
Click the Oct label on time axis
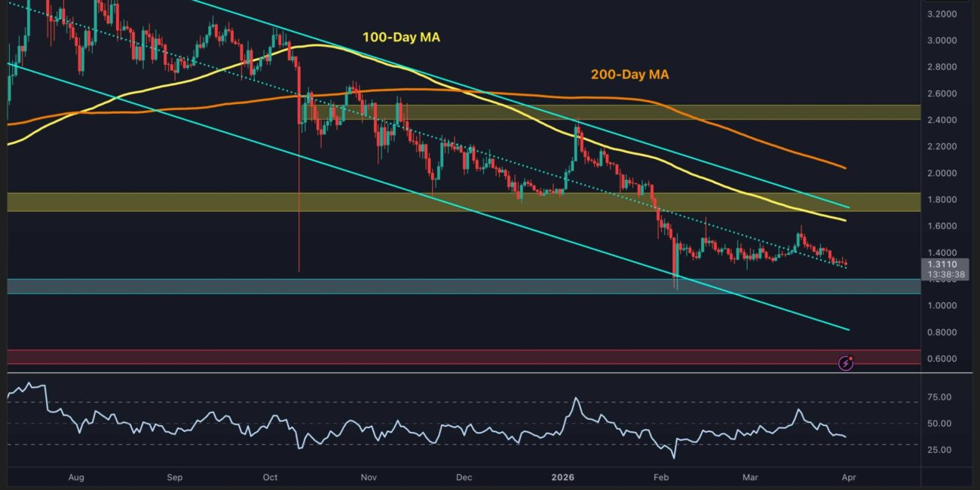pos(271,477)
